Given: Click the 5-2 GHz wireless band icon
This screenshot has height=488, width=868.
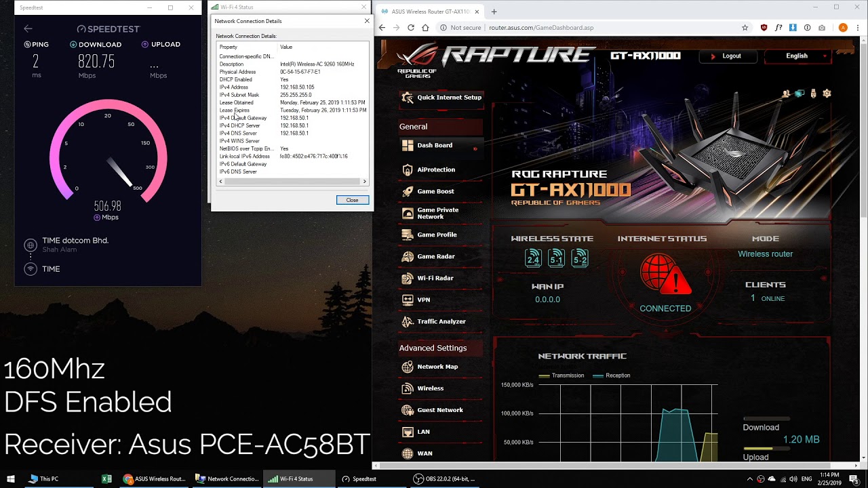Looking at the screenshot, I should [x=580, y=258].
